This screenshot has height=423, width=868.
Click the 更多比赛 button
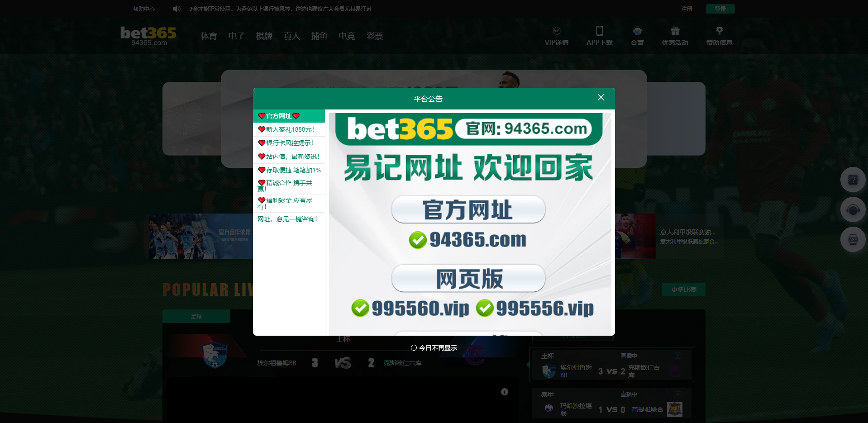click(684, 290)
